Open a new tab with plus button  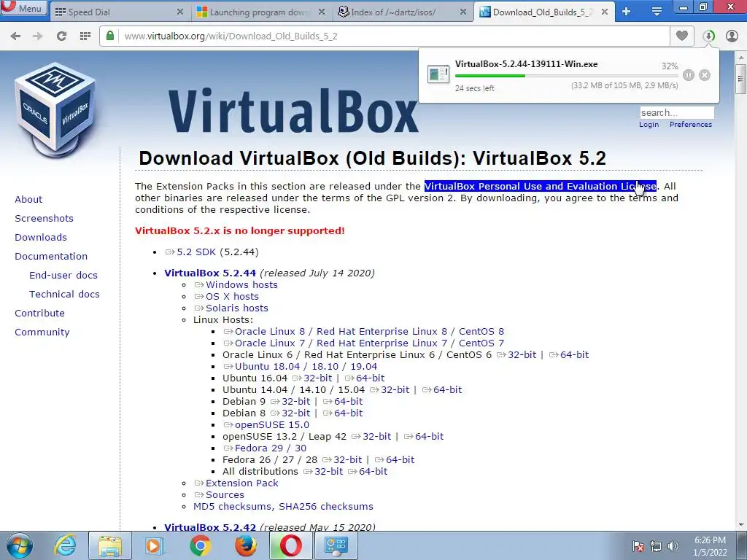point(626,12)
